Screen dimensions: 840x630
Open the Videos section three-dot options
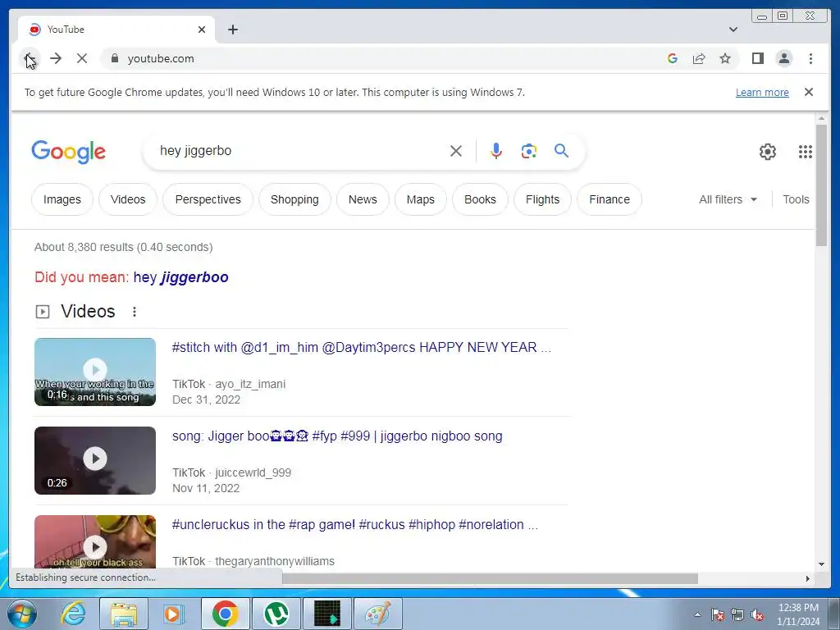click(135, 311)
